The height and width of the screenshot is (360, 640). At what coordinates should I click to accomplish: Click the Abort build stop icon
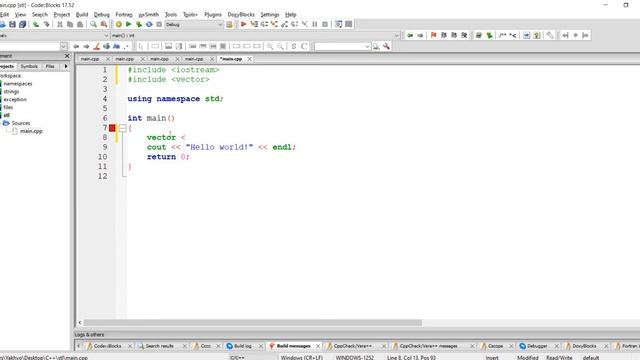159,24
